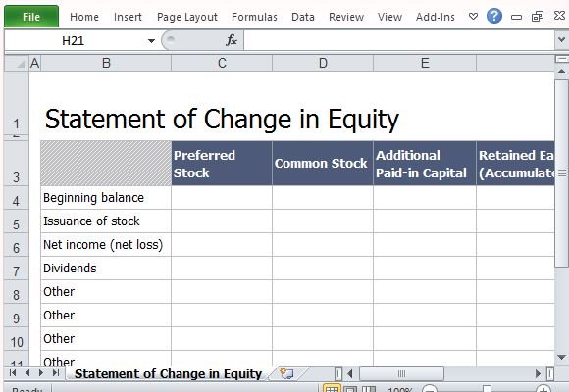The height and width of the screenshot is (392, 569).
Task: Select the 'Statement of Change in Equity' sheet tab
Action: [x=168, y=373]
